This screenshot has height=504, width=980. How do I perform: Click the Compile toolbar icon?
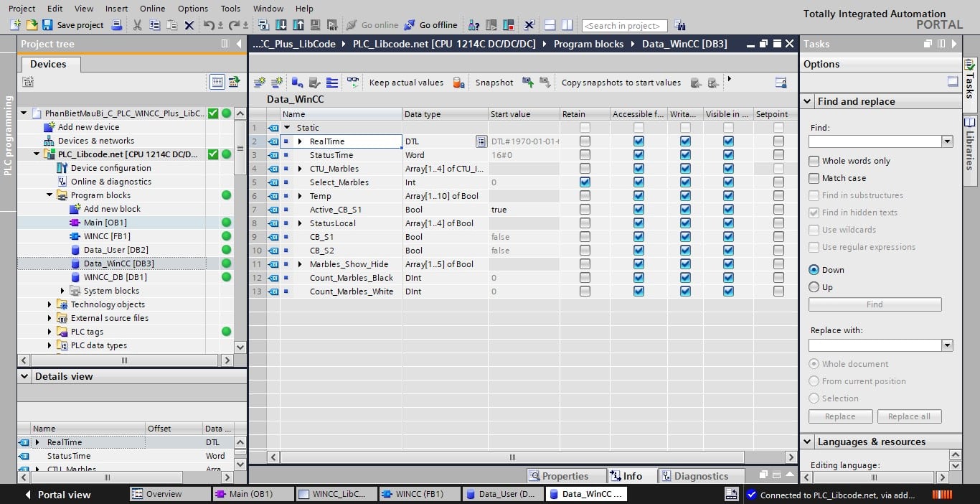263,25
